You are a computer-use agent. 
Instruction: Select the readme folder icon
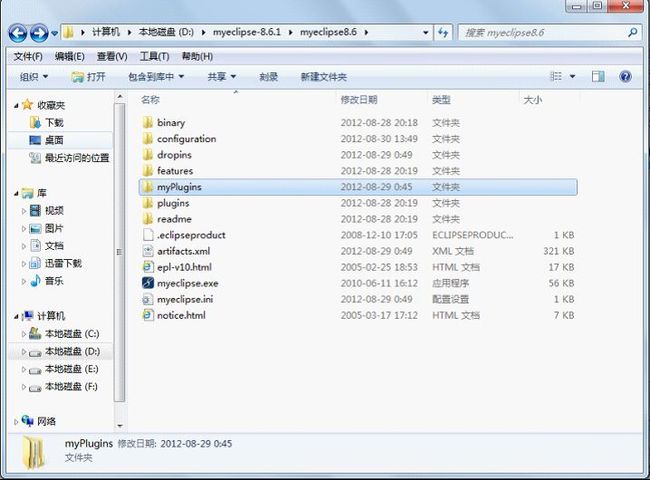click(148, 219)
